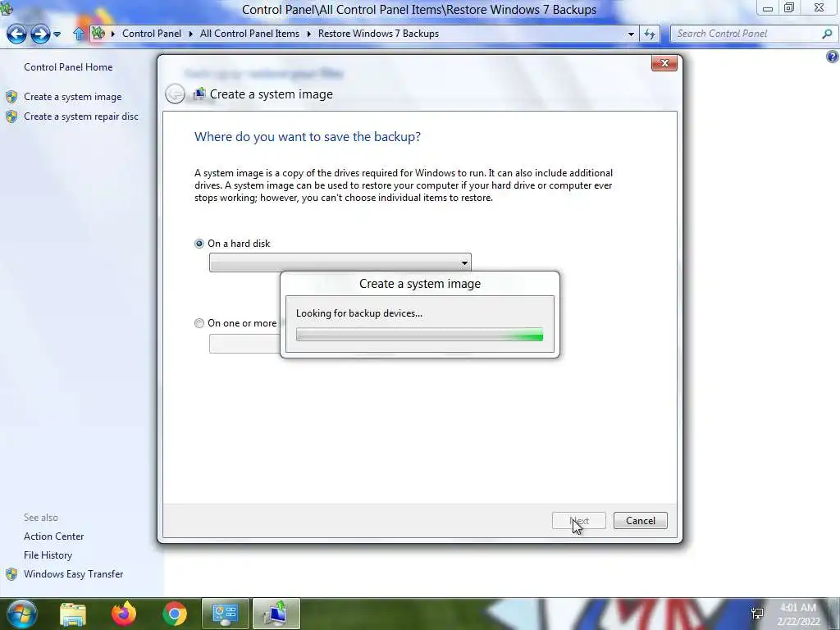Click the Looking for backup devices progress bar
The width and height of the screenshot is (840, 630).
click(419, 336)
